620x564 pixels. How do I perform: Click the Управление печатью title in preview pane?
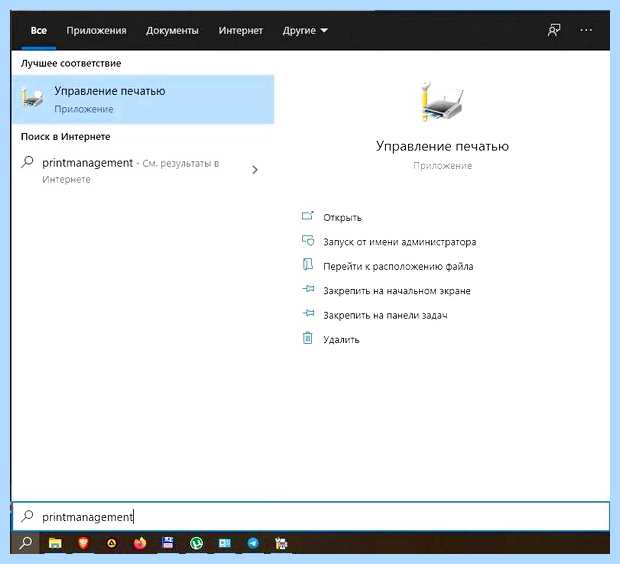click(x=442, y=146)
